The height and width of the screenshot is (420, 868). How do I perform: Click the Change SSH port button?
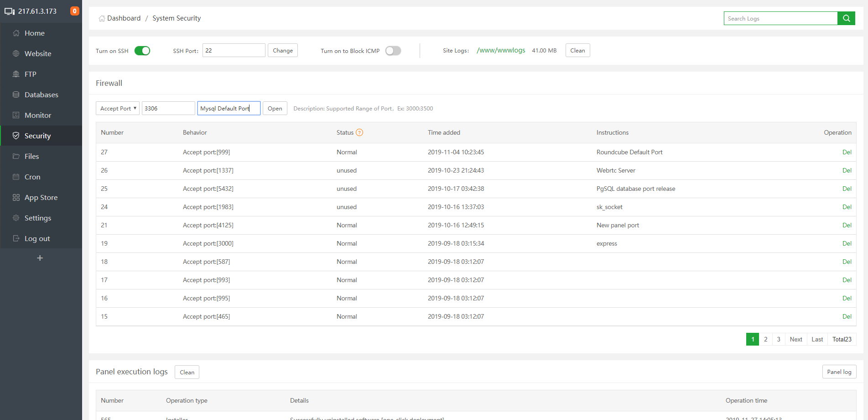coord(282,50)
